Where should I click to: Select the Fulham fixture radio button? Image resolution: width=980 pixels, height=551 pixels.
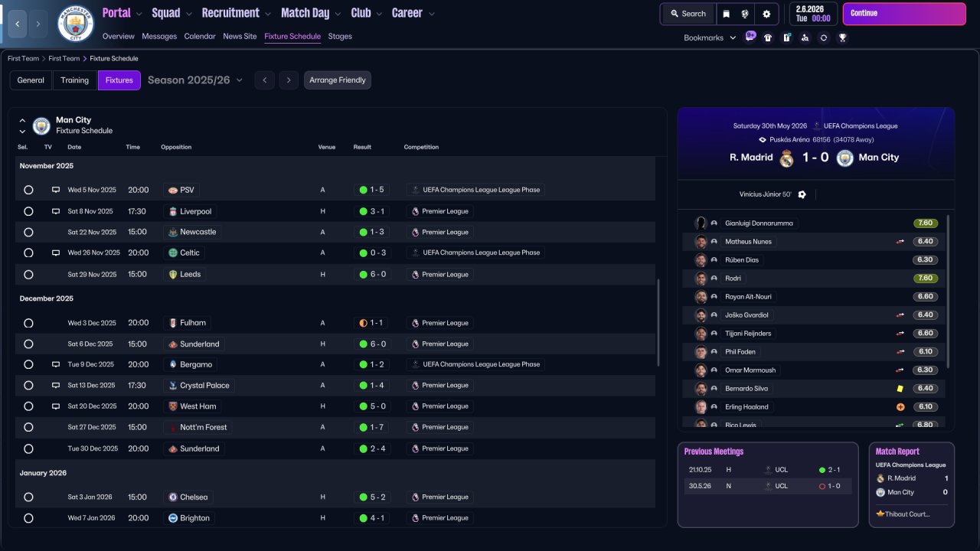pyautogui.click(x=28, y=323)
